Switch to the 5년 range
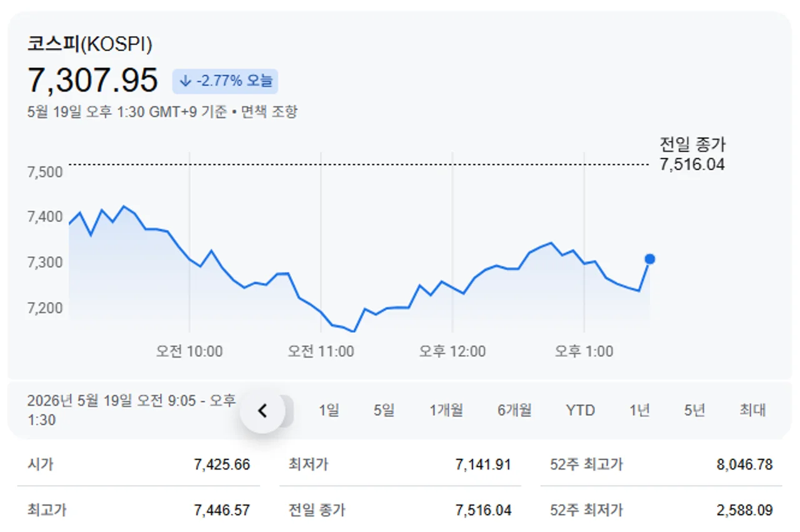Screen dimensions: 800x532 [x=694, y=411]
